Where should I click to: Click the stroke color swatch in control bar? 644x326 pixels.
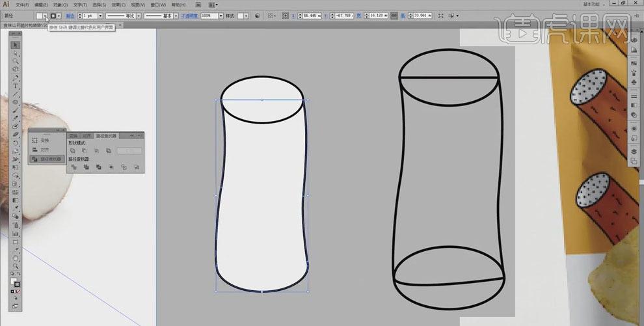pos(53,16)
